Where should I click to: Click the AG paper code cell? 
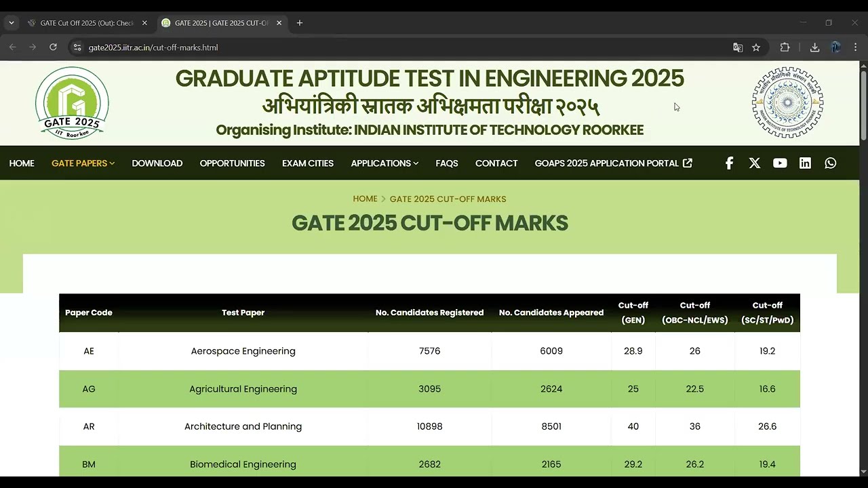[89, 389]
